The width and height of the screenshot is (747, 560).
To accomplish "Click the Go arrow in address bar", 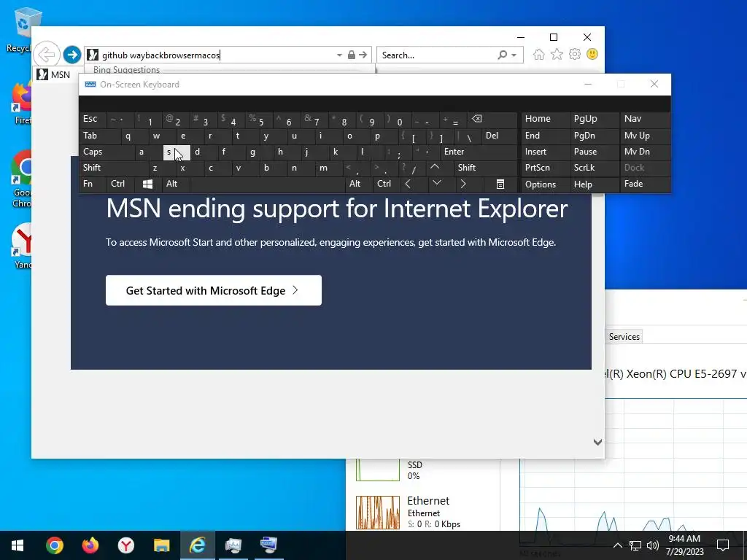I will point(363,55).
